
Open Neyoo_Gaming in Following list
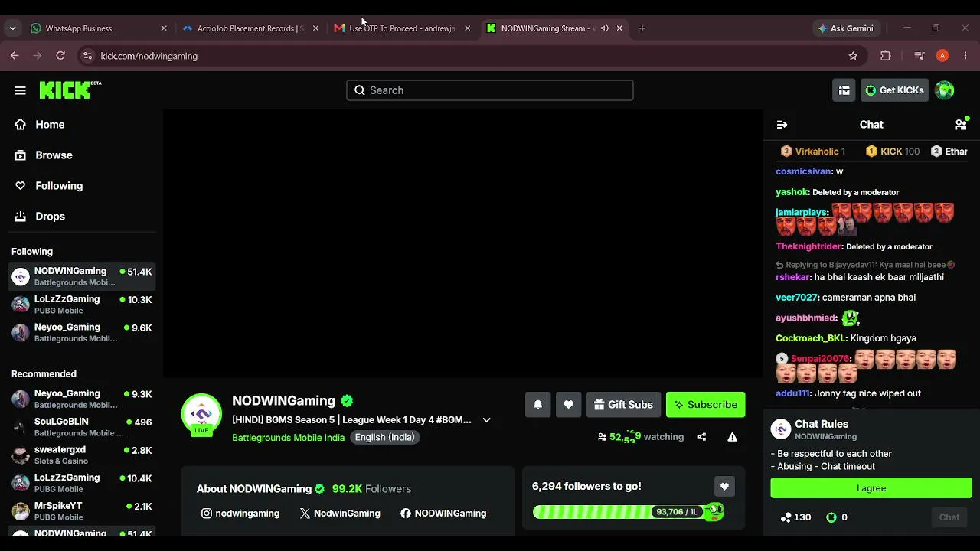82,333
